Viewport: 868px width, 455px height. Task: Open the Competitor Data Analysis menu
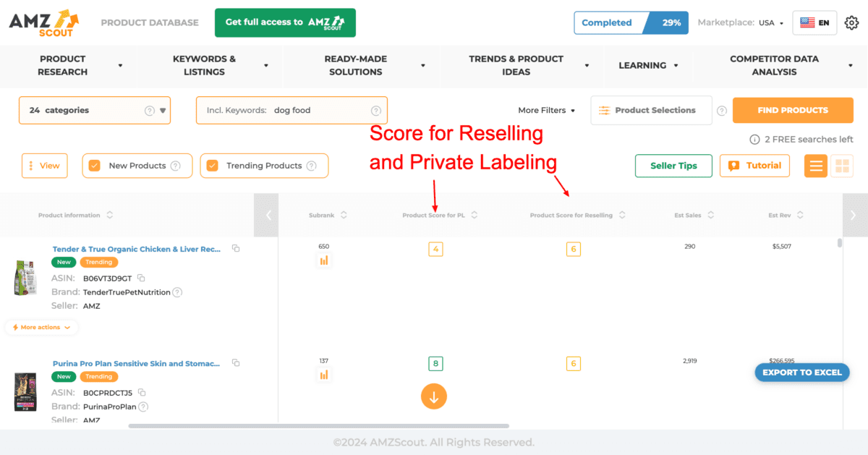coord(780,65)
